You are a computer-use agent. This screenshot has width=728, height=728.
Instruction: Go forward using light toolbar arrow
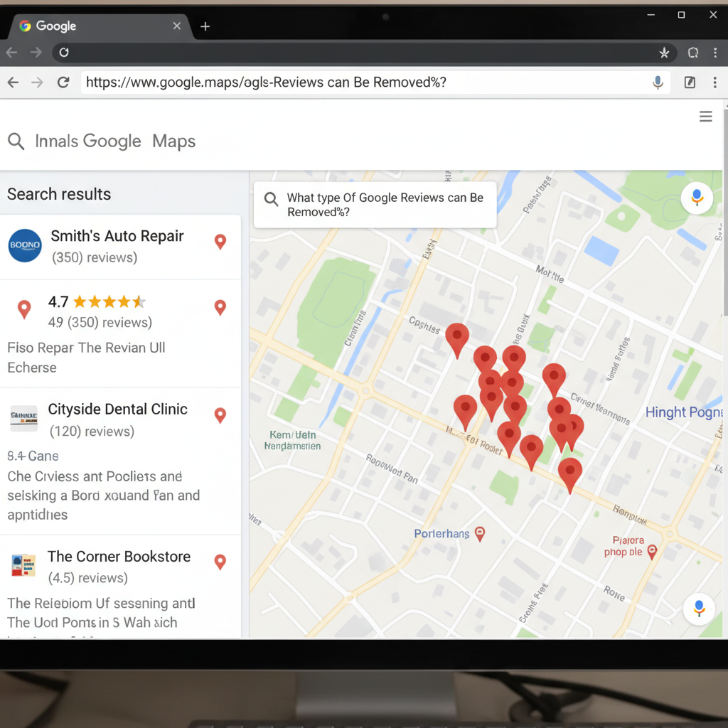point(37,82)
